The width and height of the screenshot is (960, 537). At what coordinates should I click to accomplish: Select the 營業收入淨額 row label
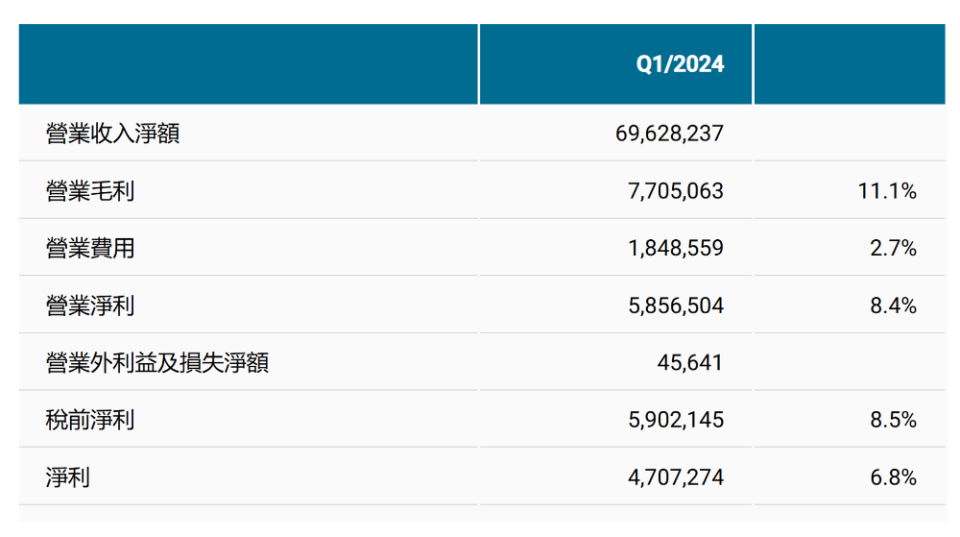(113, 133)
